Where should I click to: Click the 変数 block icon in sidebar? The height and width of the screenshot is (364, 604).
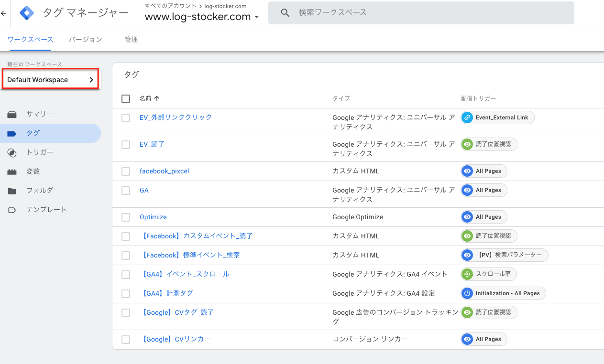[x=12, y=171]
